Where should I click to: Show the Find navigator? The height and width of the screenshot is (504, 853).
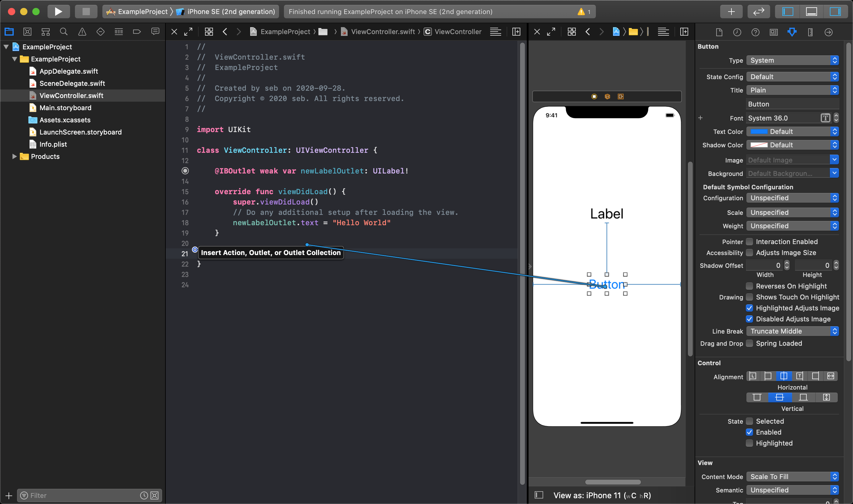point(64,32)
